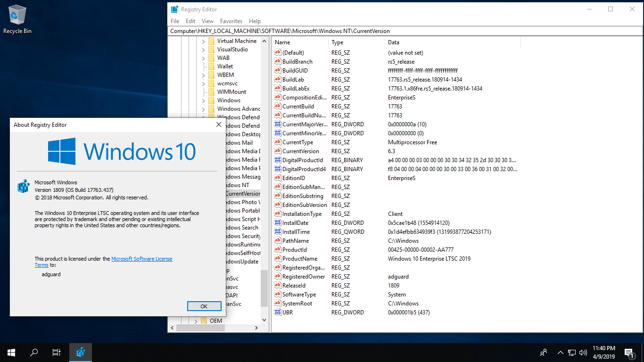Image resolution: width=644 pixels, height=362 pixels.
Task: Select the InstallationType value row
Action: [396, 214]
